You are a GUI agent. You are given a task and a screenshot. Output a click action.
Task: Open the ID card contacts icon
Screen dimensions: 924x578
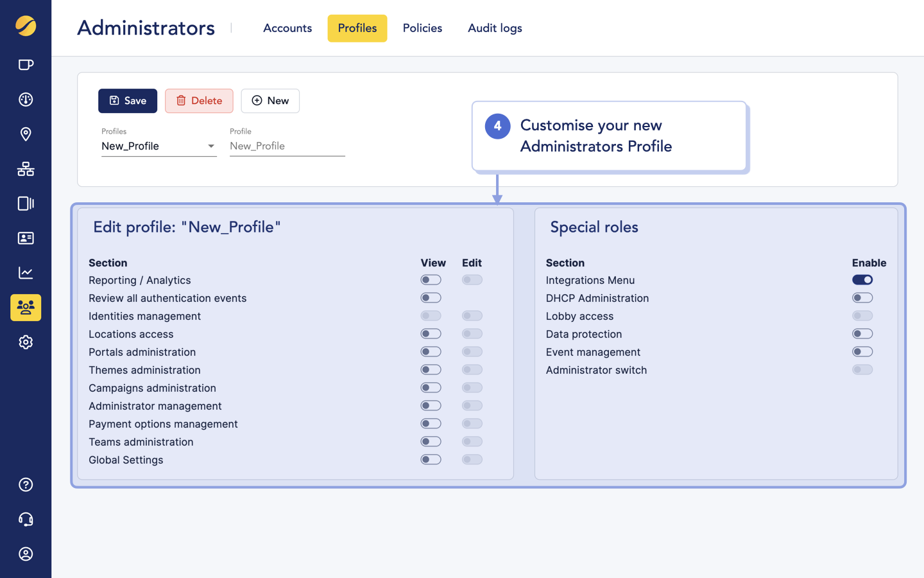[26, 238]
